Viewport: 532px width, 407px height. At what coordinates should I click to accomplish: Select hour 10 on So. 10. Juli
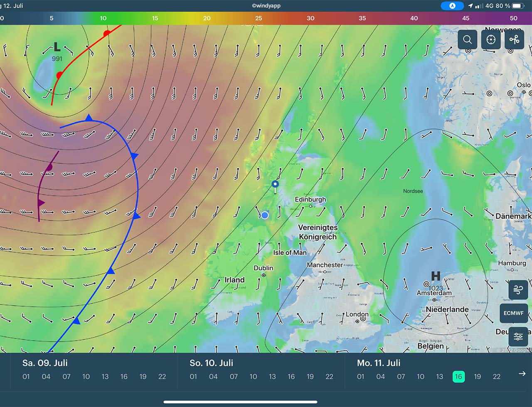253,377
